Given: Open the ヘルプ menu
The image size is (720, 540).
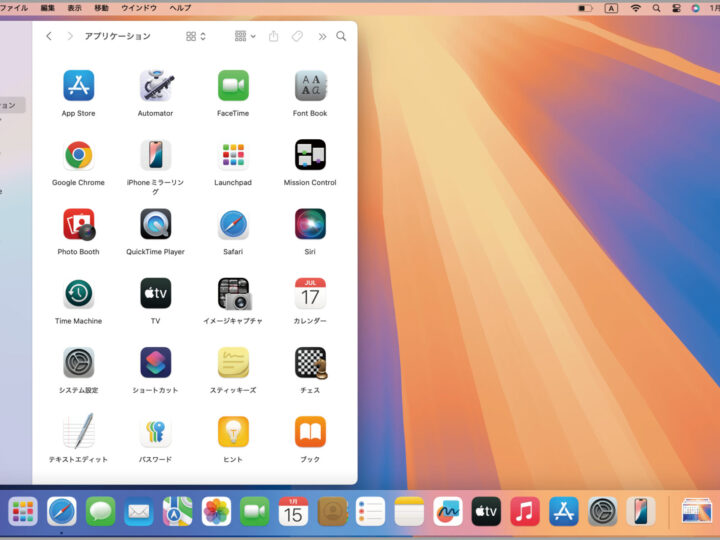Looking at the screenshot, I should click(180, 8).
